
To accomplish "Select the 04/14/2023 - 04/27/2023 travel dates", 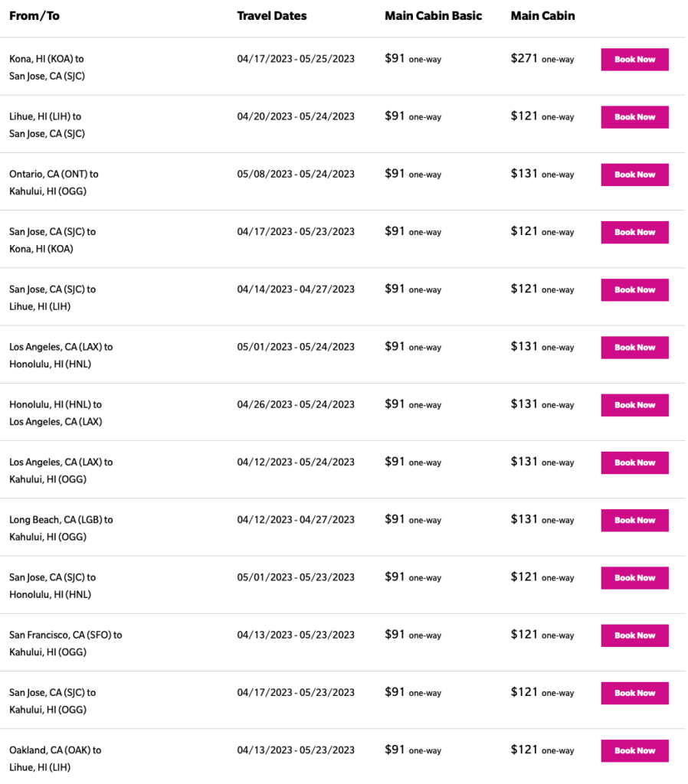I will click(x=296, y=289).
